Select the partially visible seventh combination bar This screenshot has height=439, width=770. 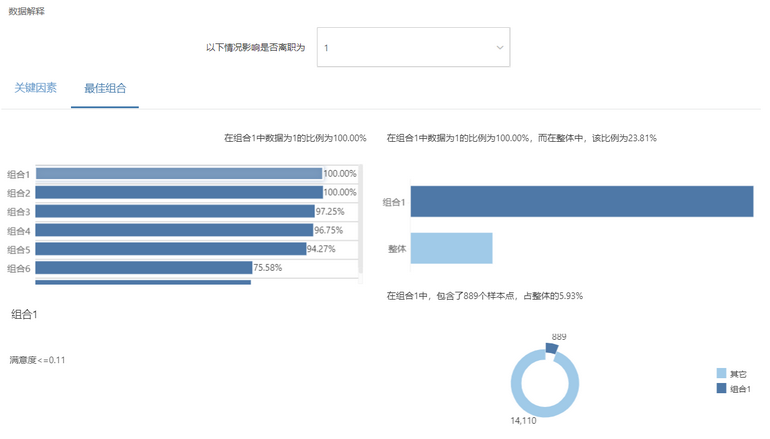pos(143,282)
